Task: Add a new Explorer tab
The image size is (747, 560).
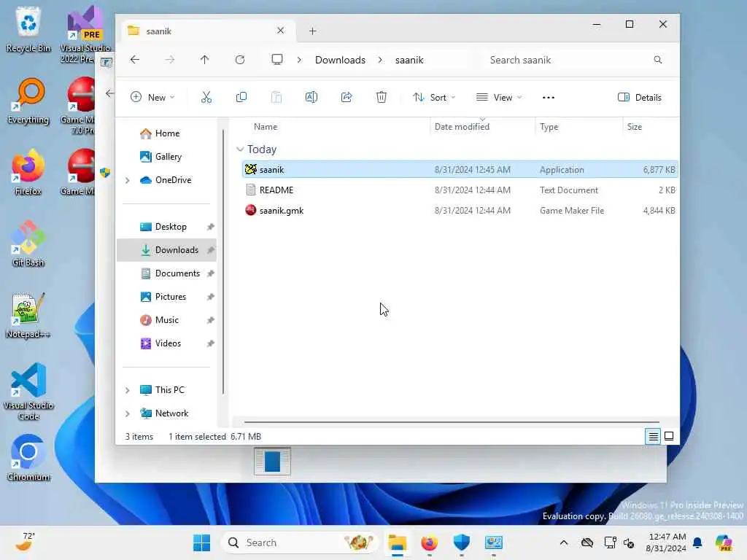Action: tap(312, 31)
